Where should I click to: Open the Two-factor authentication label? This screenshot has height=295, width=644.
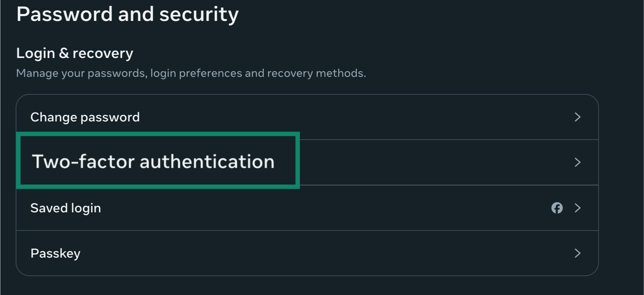(153, 162)
